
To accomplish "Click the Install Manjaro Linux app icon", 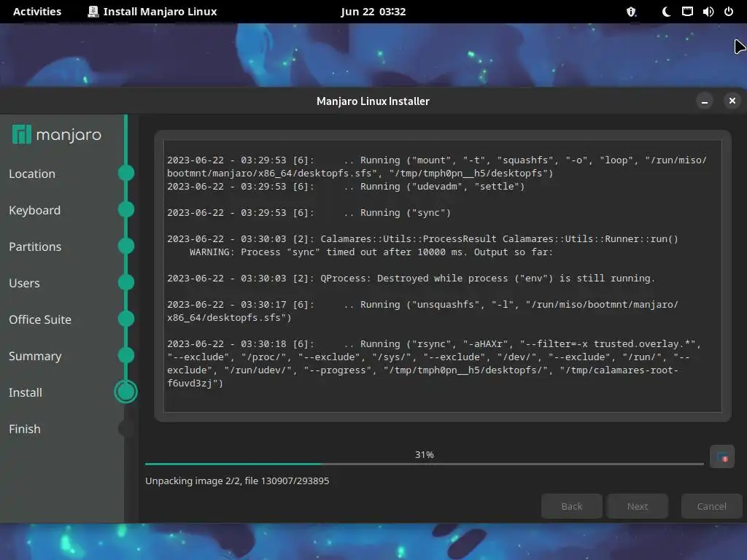I will [93, 12].
